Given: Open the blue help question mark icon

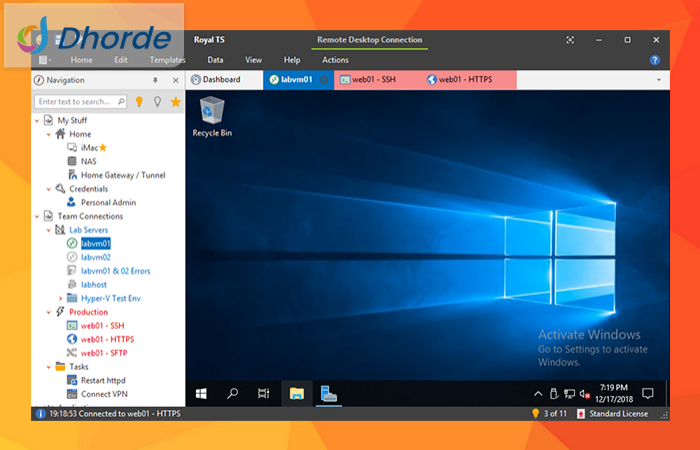Looking at the screenshot, I should (655, 60).
